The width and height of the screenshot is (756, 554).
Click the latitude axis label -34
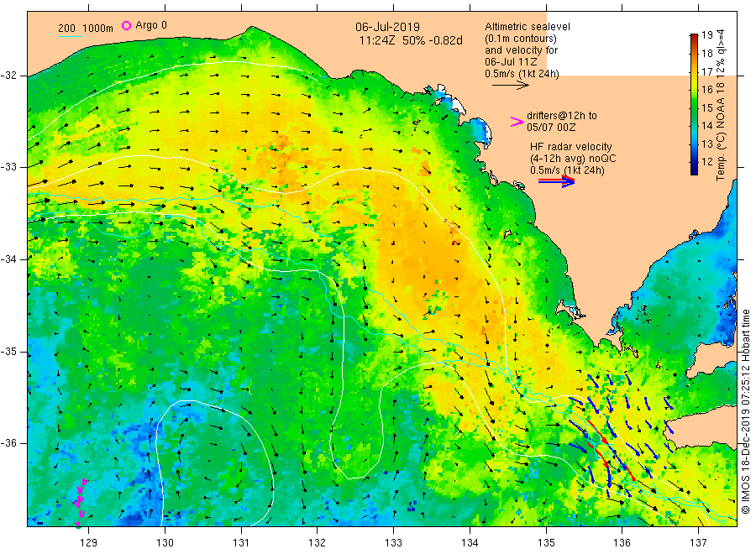[9, 259]
